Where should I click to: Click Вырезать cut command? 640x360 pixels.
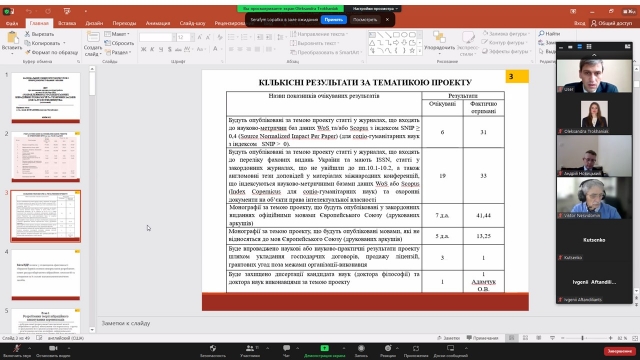[39, 34]
